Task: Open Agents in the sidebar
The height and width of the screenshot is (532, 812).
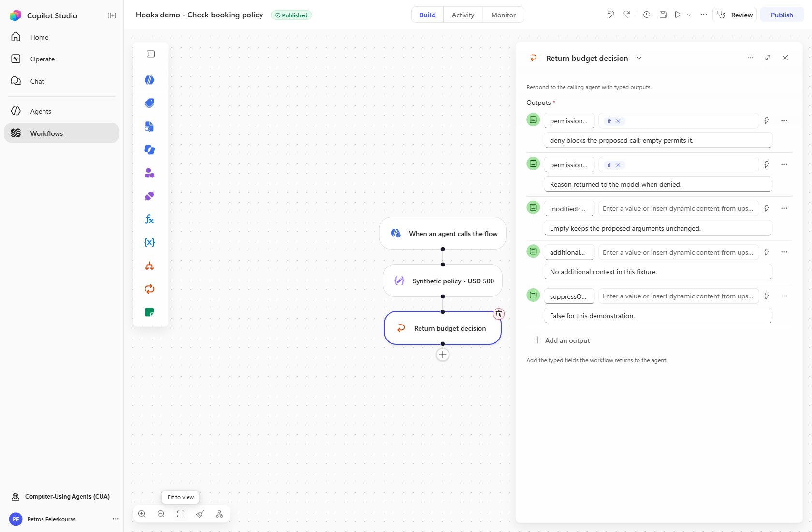Action: click(x=61, y=111)
